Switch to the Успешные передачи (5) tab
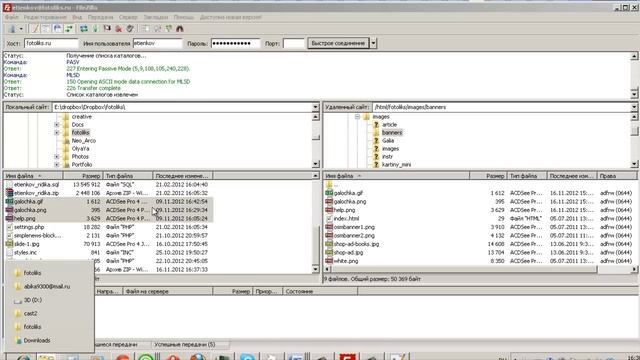 184,344
